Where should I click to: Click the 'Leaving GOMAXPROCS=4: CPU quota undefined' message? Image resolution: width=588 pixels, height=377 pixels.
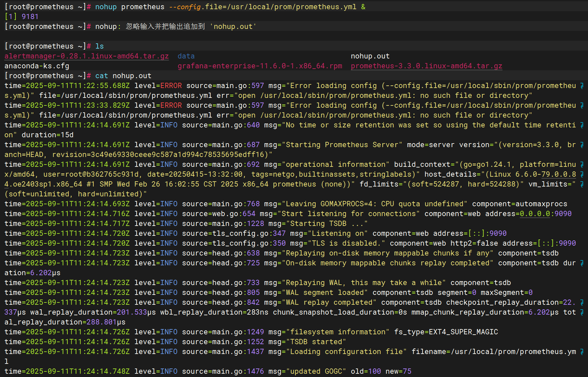[x=374, y=204]
